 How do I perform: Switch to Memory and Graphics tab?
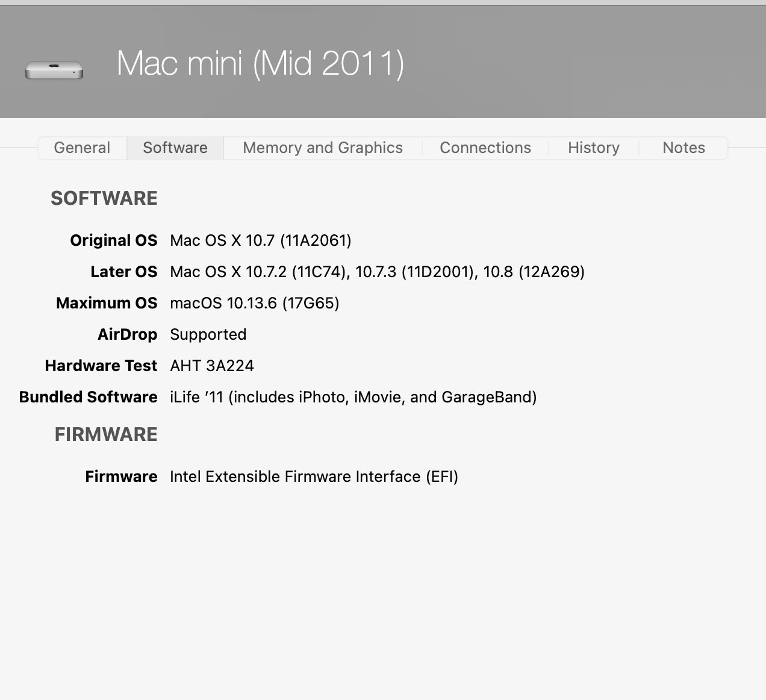coord(323,148)
